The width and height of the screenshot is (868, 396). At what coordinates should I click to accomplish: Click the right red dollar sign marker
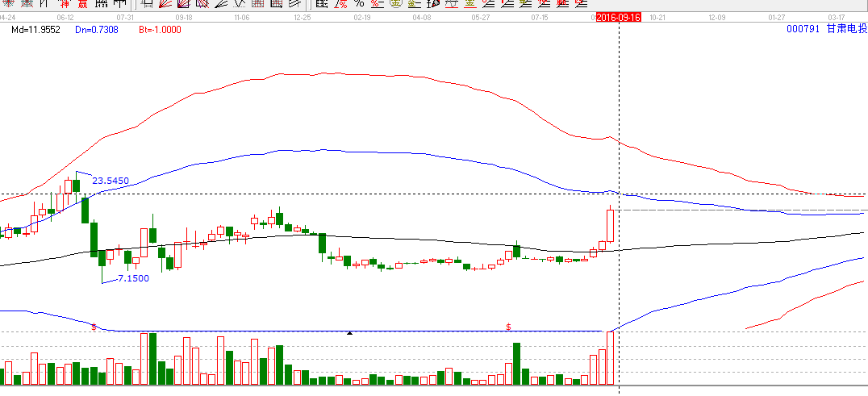click(508, 327)
